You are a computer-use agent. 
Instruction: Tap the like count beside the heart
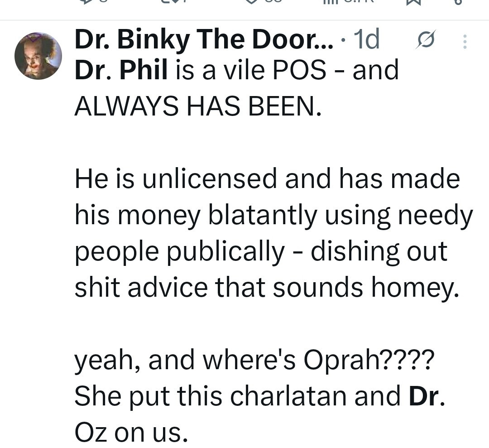[x=273, y=2]
